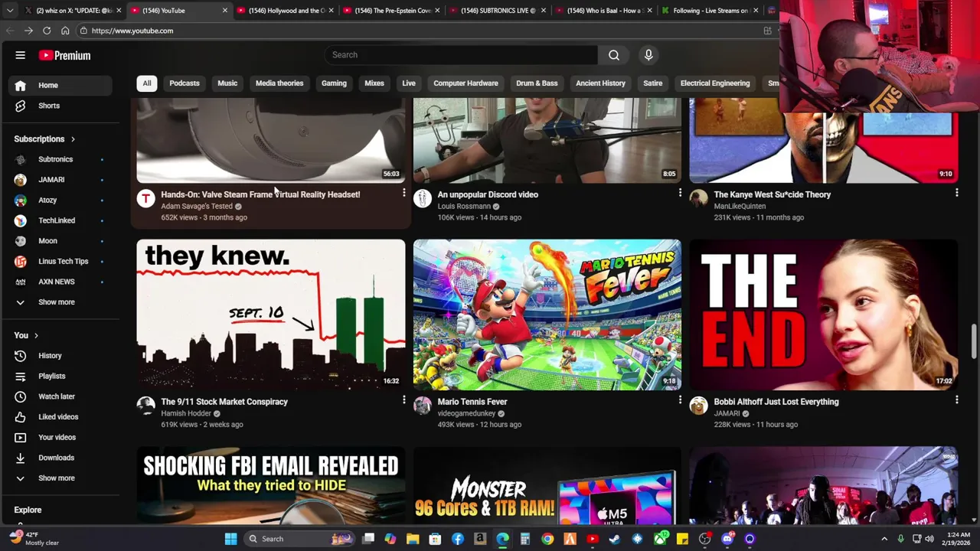Show hidden system tray icons
The width and height of the screenshot is (980, 551).
(x=884, y=539)
